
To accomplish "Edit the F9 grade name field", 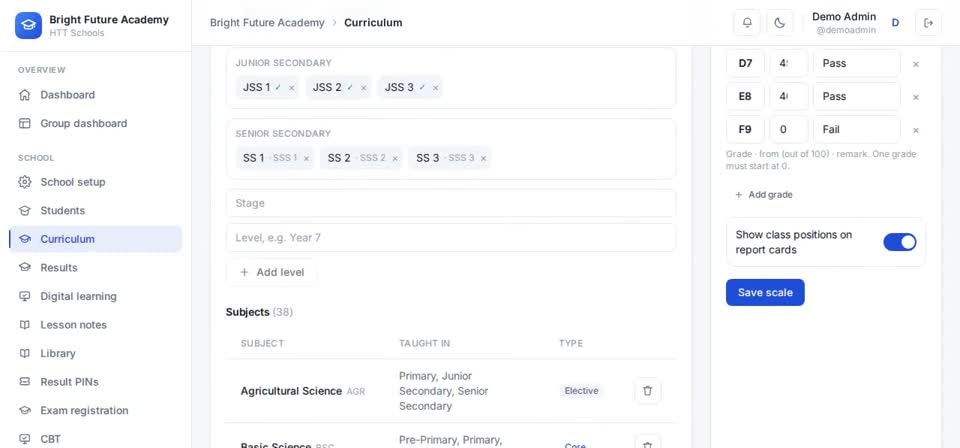I will click(745, 129).
